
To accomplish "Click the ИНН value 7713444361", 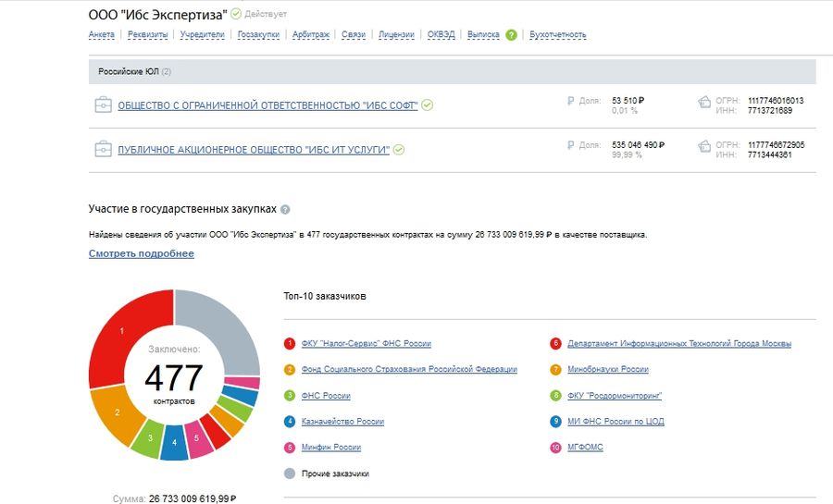I will (770, 155).
